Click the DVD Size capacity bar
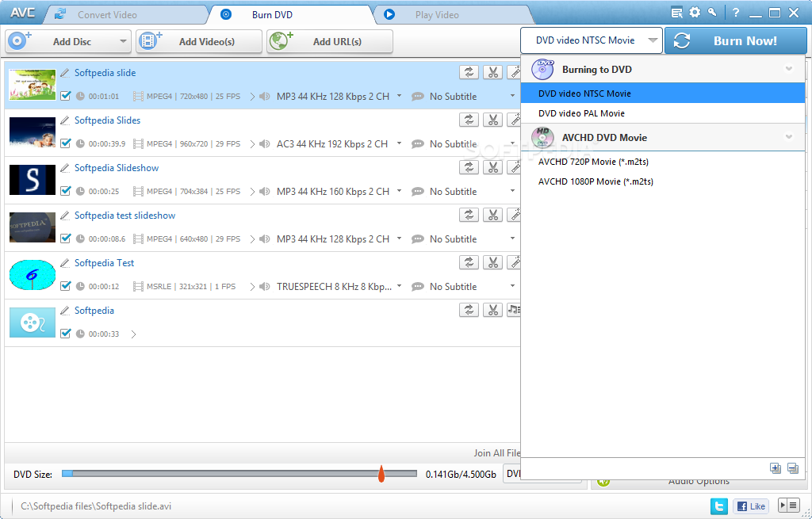 point(239,474)
